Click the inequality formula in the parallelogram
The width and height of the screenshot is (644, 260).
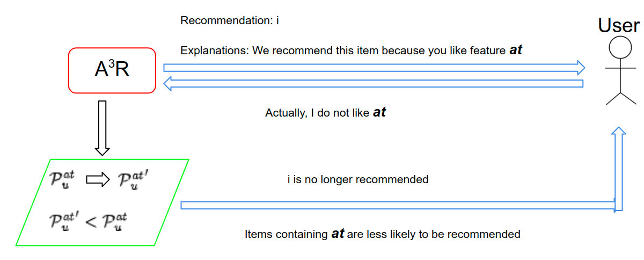click(x=88, y=221)
